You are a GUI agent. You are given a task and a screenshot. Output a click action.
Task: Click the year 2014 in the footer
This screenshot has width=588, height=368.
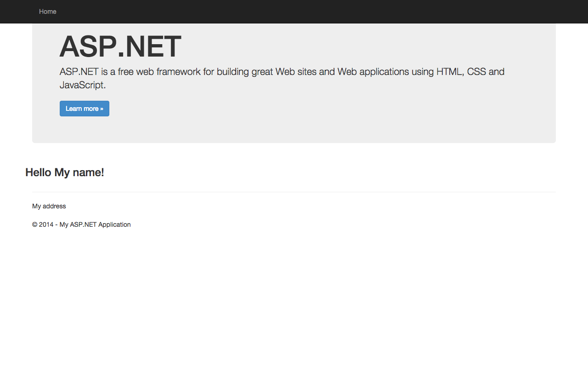(x=46, y=224)
